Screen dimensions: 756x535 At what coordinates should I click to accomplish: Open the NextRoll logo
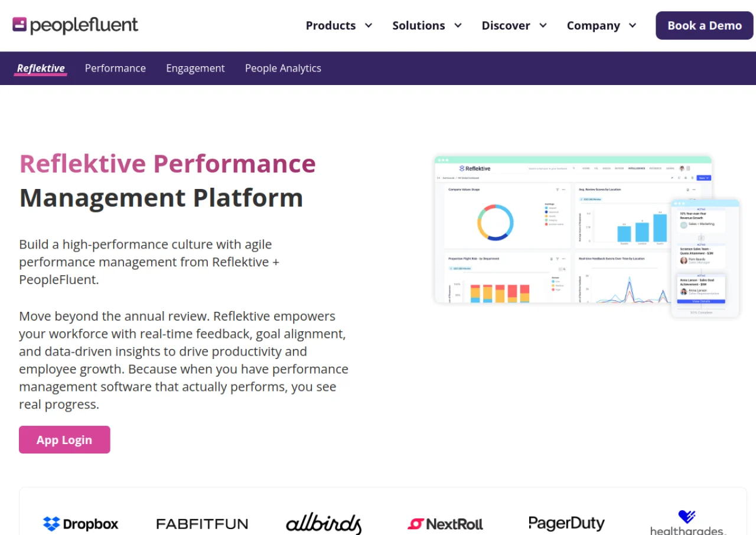point(445,524)
